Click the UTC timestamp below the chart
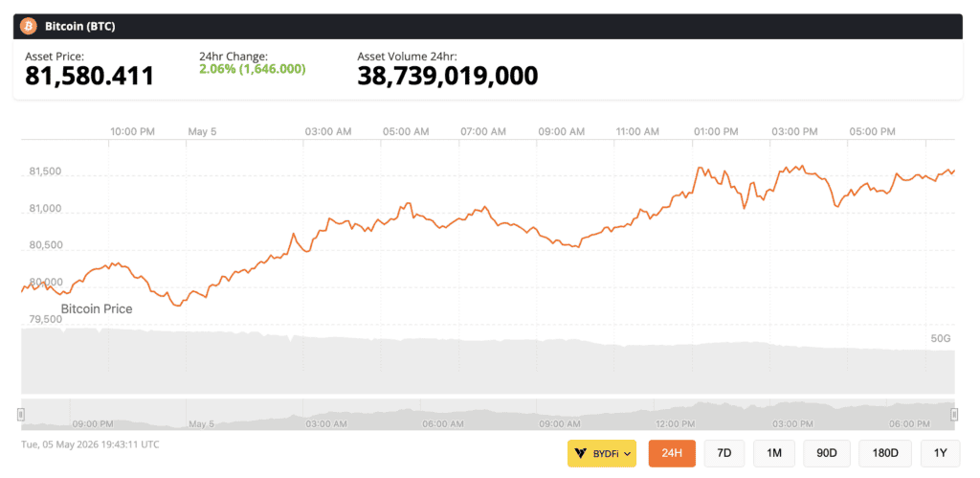 90,444
